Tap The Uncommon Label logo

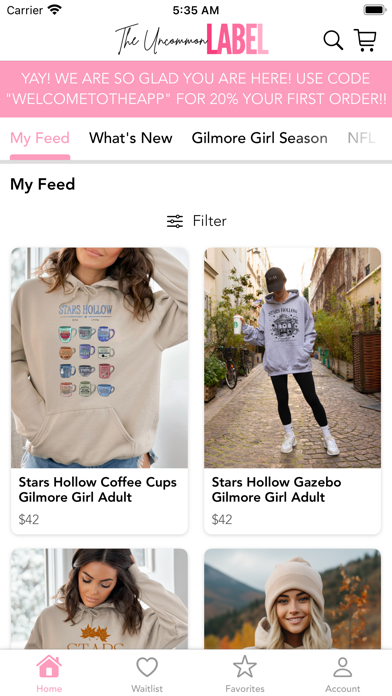click(x=192, y=40)
